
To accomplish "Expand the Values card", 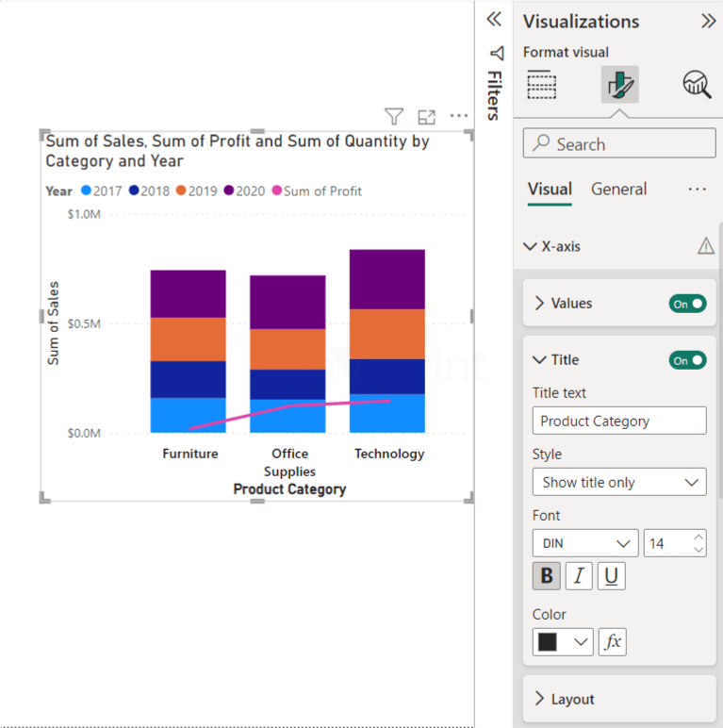I will point(539,304).
